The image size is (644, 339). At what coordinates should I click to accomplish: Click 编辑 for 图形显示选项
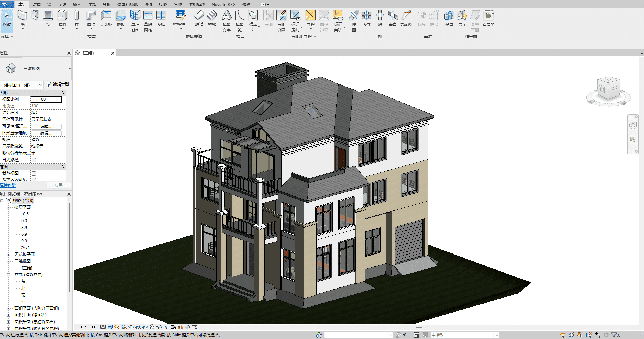46,133
